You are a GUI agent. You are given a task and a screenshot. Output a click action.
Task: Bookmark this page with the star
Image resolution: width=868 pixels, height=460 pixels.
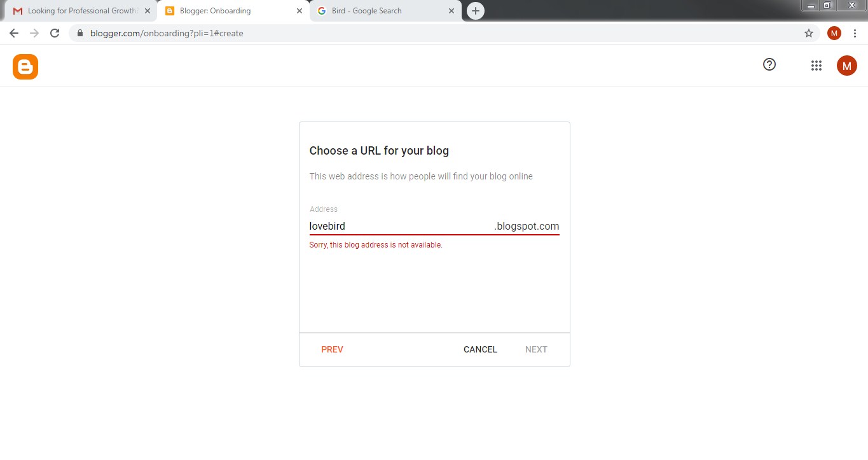[x=809, y=33]
